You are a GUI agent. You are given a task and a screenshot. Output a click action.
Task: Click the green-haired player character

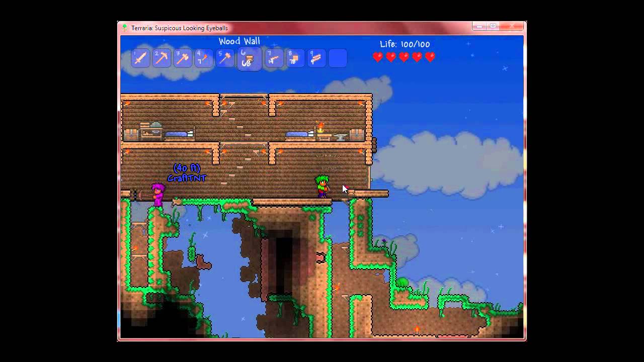[x=322, y=186]
